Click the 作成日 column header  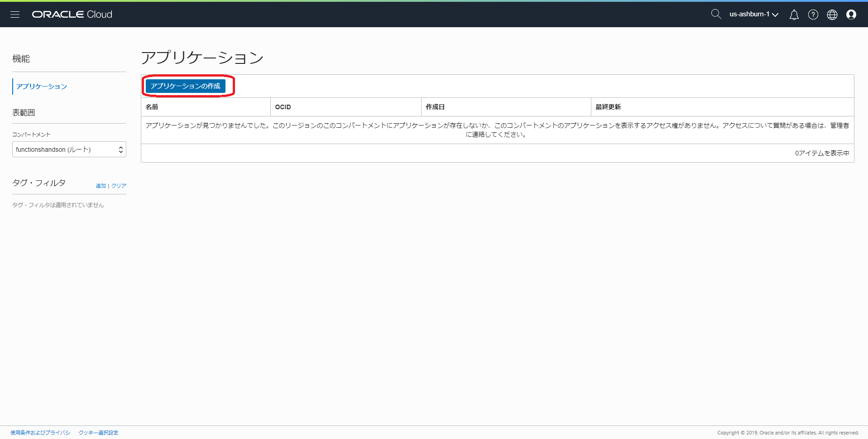coord(435,107)
